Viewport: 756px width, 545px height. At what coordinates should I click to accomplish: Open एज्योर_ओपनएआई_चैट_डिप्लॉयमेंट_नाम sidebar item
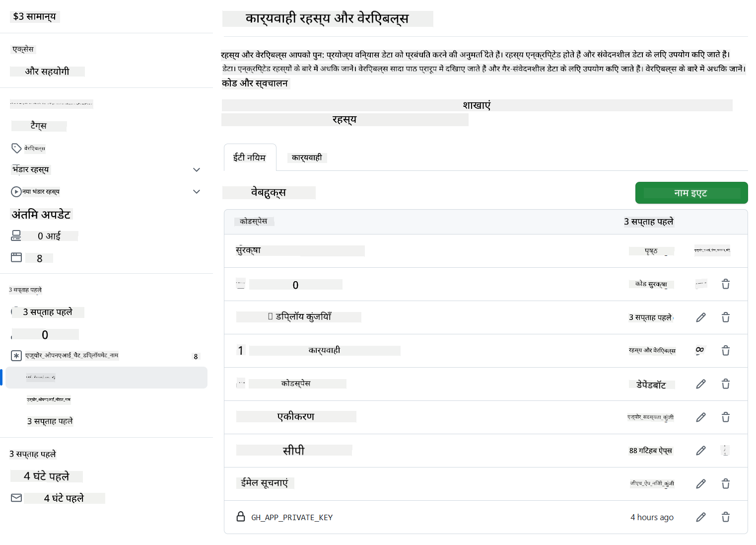click(x=72, y=356)
